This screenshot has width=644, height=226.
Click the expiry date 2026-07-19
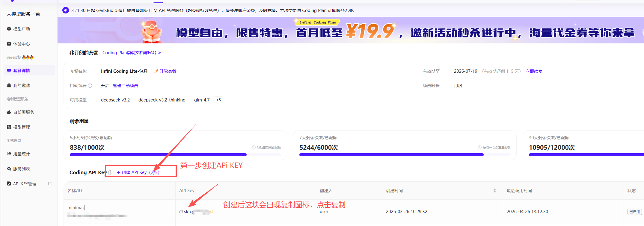tap(465, 71)
